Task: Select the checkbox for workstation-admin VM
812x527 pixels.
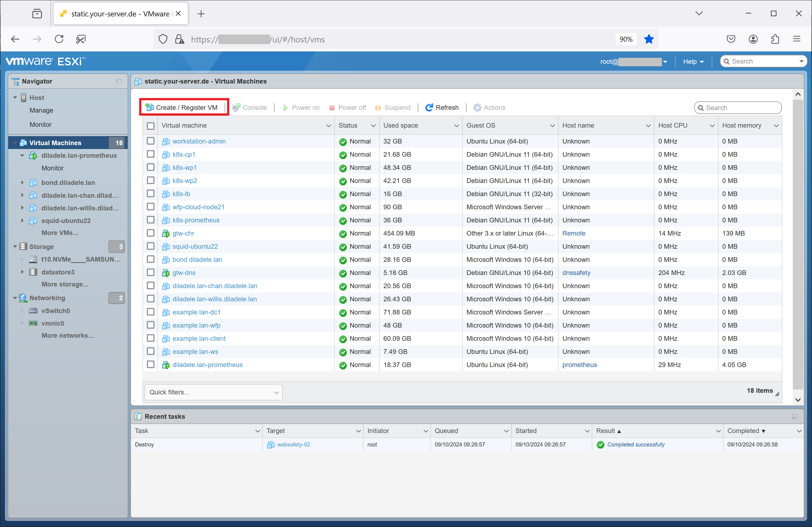Action: pos(151,141)
